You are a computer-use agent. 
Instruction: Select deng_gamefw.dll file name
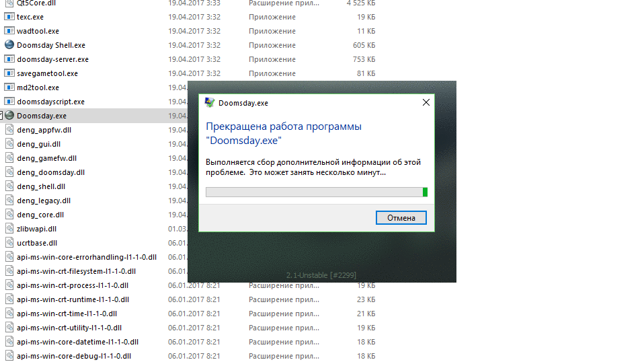(x=47, y=158)
